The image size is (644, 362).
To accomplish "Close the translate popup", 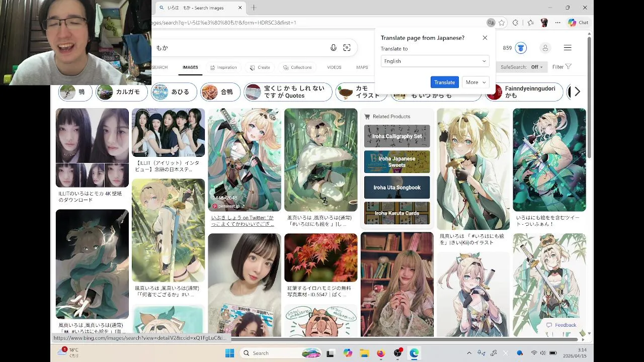I will [x=485, y=38].
